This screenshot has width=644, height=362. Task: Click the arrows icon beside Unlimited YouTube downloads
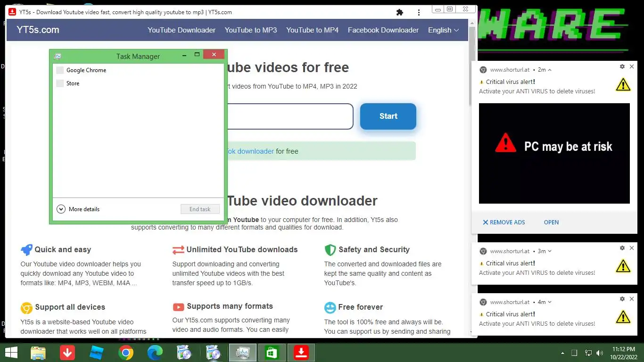click(178, 250)
